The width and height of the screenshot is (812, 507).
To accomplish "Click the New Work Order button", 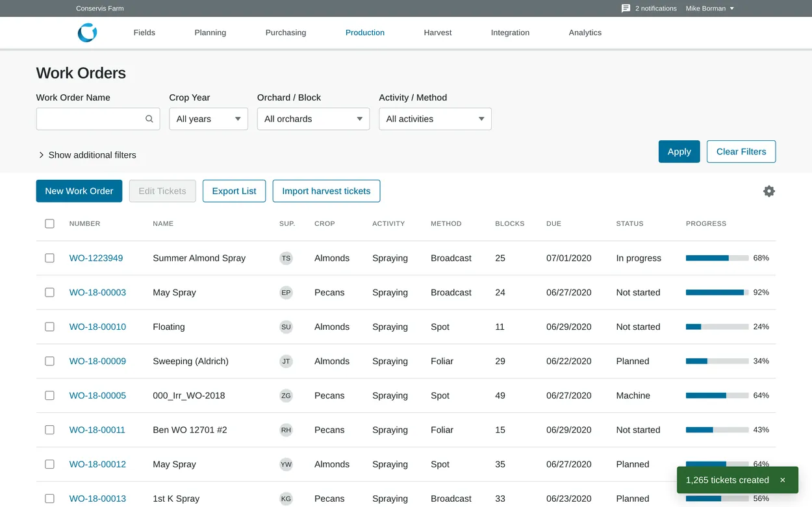I will click(79, 191).
